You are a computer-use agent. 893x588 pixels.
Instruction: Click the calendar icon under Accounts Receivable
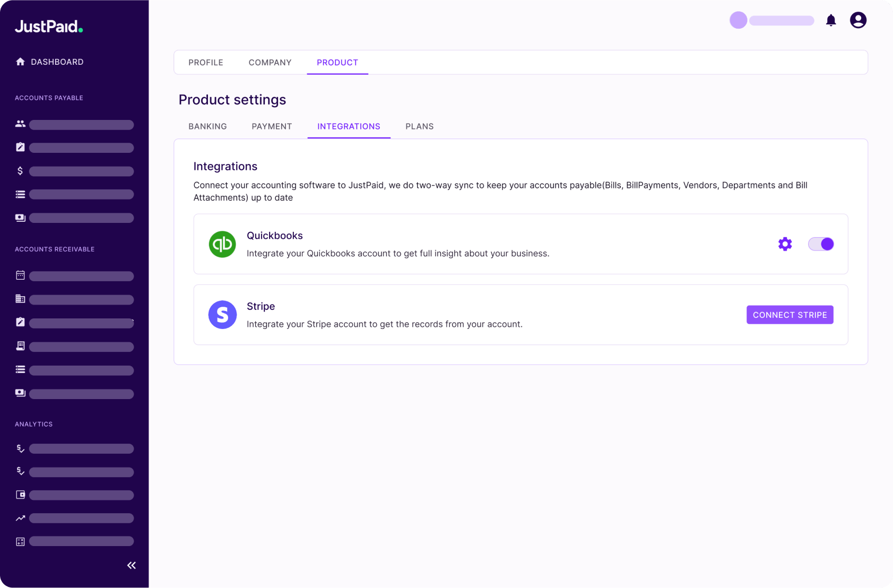pyautogui.click(x=20, y=275)
